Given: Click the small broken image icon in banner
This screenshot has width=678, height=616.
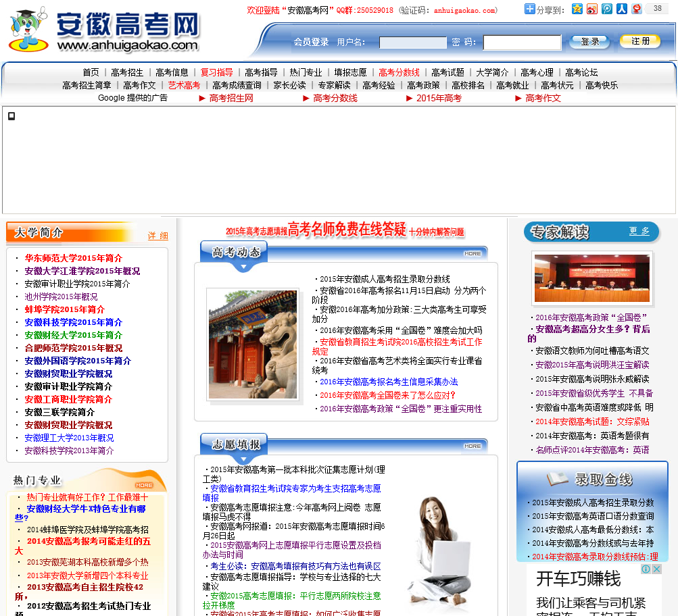Looking at the screenshot, I should pyautogui.click(x=11, y=116).
